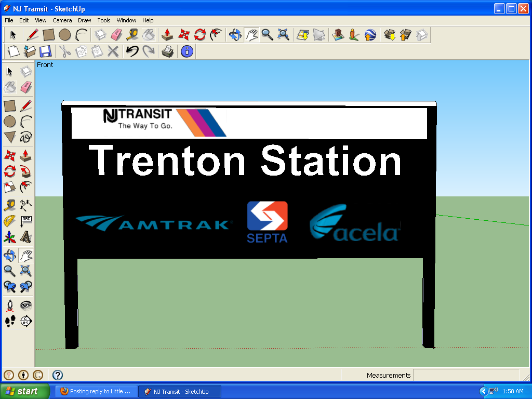The height and width of the screenshot is (399, 532).
Task: Click the Windows start button
Action: coord(25,391)
